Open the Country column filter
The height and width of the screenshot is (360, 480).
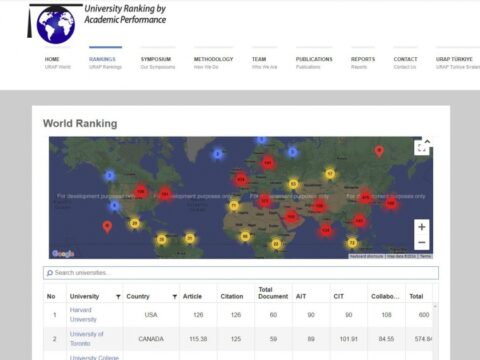(175, 297)
